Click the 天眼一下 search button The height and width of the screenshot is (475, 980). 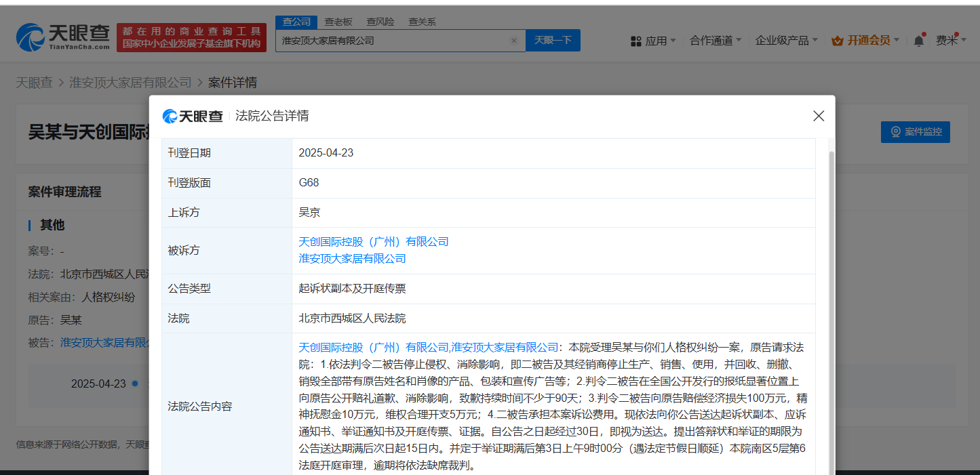point(553,41)
